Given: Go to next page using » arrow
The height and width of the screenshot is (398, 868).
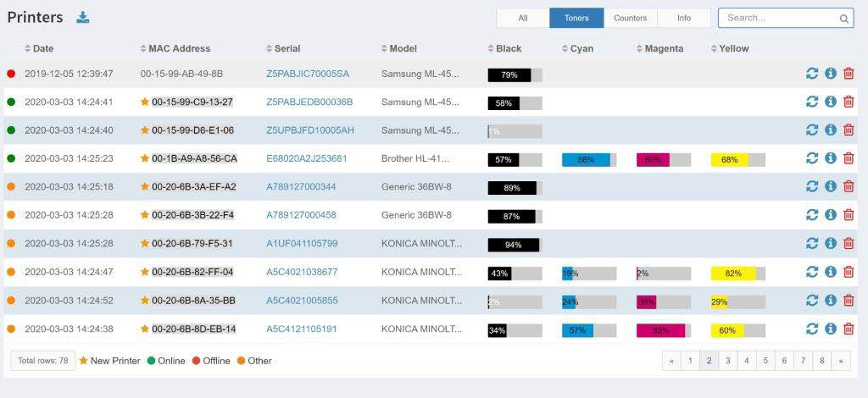Looking at the screenshot, I should pos(840,361).
